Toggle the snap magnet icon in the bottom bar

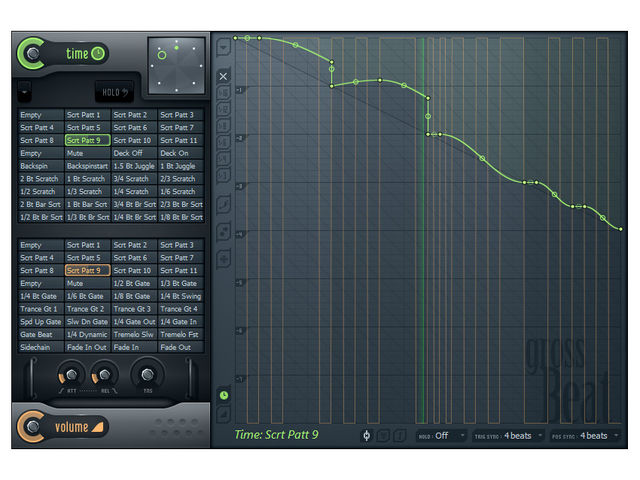point(367,436)
